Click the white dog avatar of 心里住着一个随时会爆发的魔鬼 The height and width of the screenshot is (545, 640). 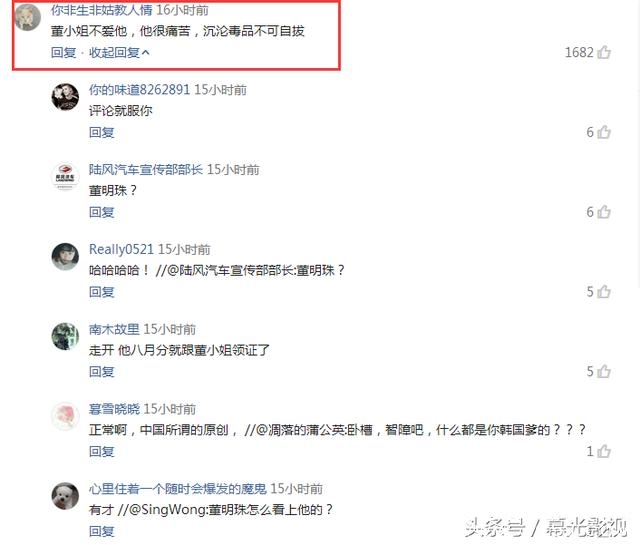pyautogui.click(x=65, y=496)
